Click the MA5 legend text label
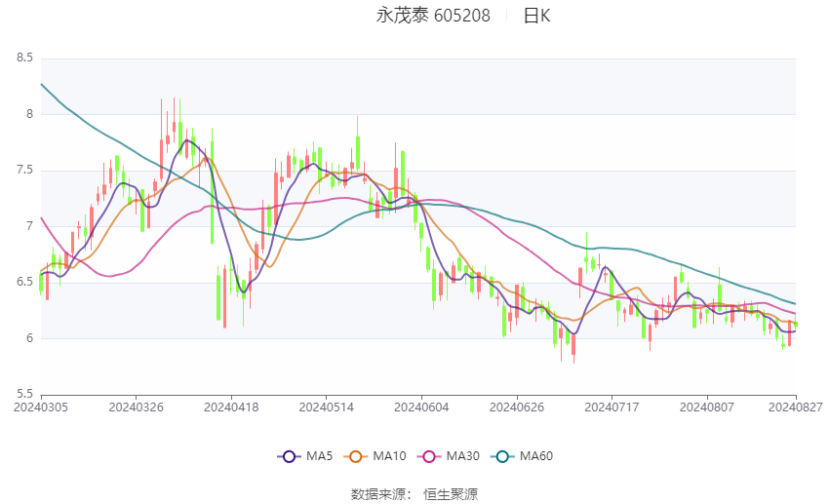 coord(319,456)
